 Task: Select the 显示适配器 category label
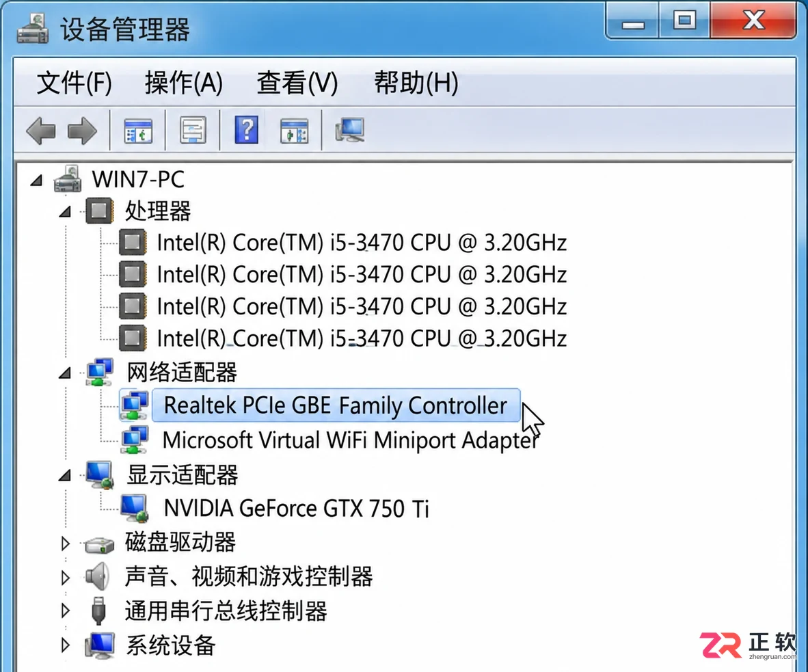coord(182,474)
